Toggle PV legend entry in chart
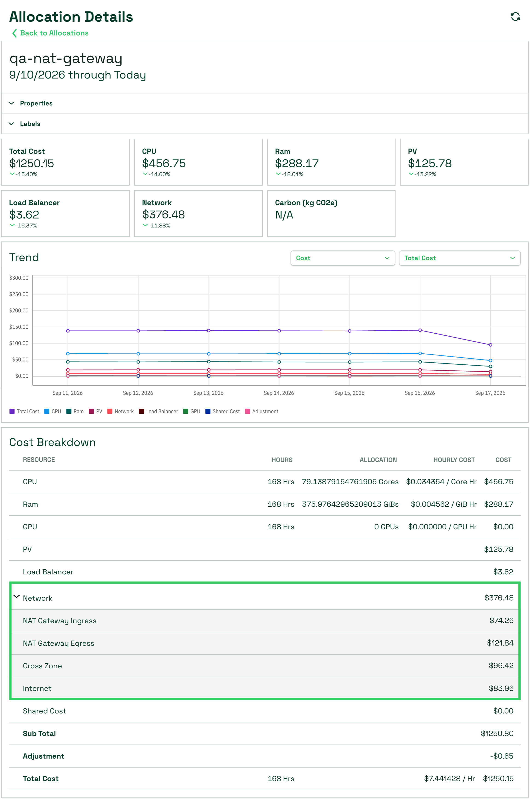Viewport: 532px width, 803px height. 96,411
